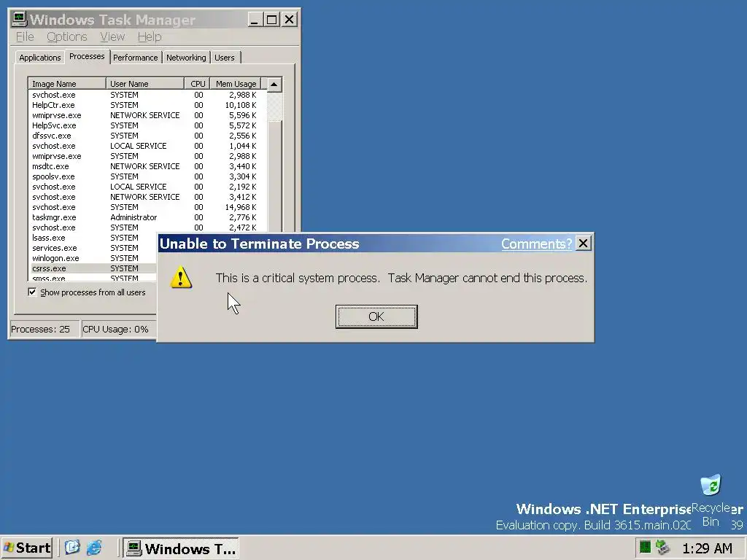Click the Task Manager title bar icon
This screenshot has height=560, width=747.
(x=19, y=19)
